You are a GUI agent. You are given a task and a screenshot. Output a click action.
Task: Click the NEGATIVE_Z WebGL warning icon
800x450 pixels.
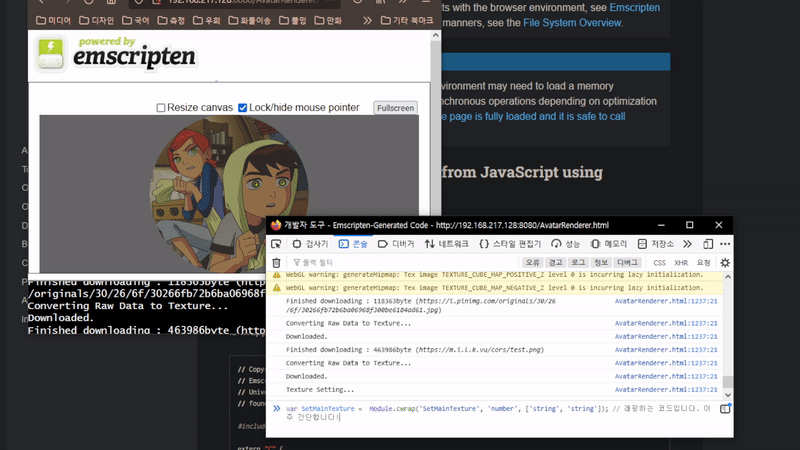tap(277, 288)
